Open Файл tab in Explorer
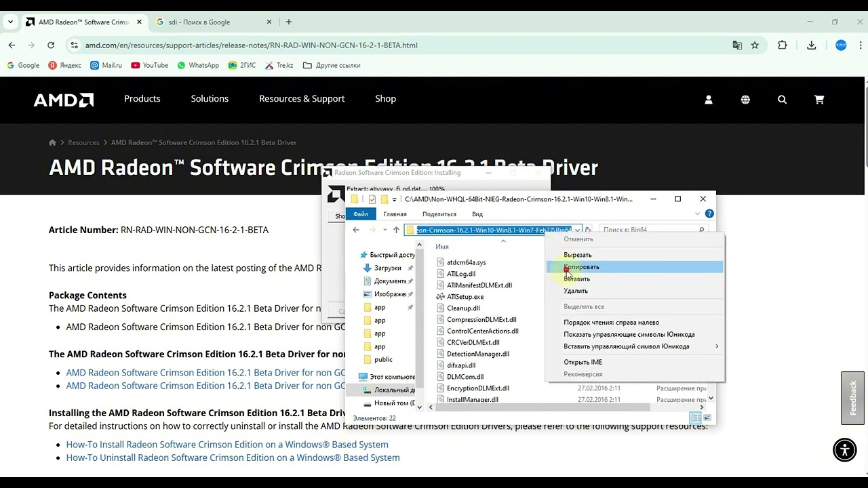 [x=360, y=214]
